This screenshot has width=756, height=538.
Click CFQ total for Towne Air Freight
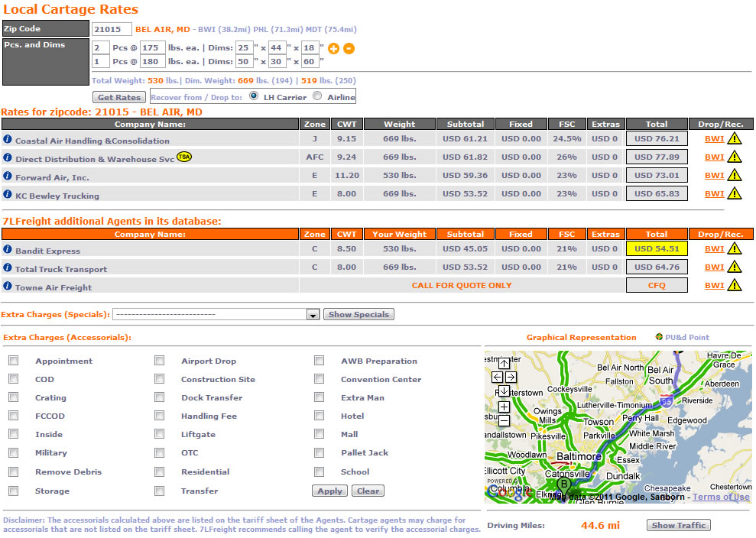coord(657,285)
